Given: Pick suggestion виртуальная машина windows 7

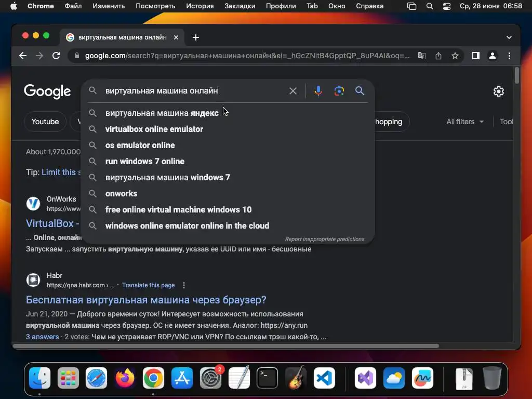Looking at the screenshot, I should (x=228, y=178).
